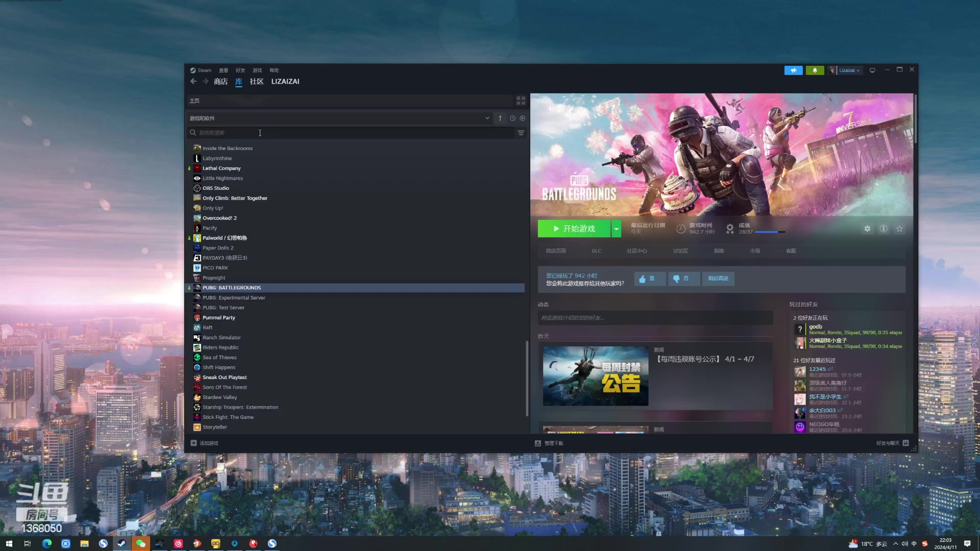Open the 游戏 (Games) menu
This screenshot has width=980, height=551.
point(257,70)
